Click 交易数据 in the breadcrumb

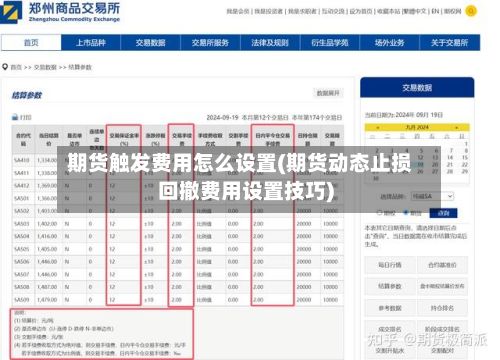pos(45,67)
